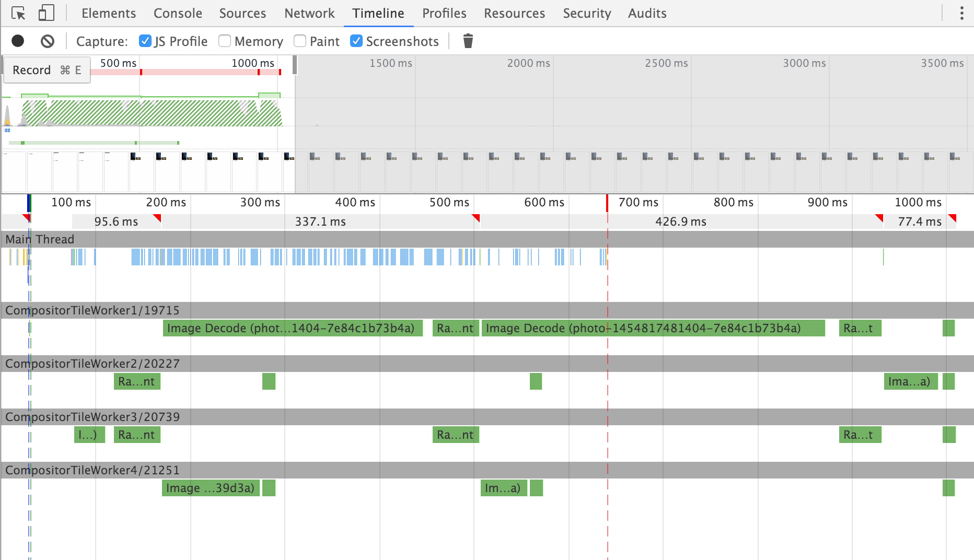Screen dimensions: 974x560
Task: Open the DevTools three-dot menu
Action: (961, 13)
